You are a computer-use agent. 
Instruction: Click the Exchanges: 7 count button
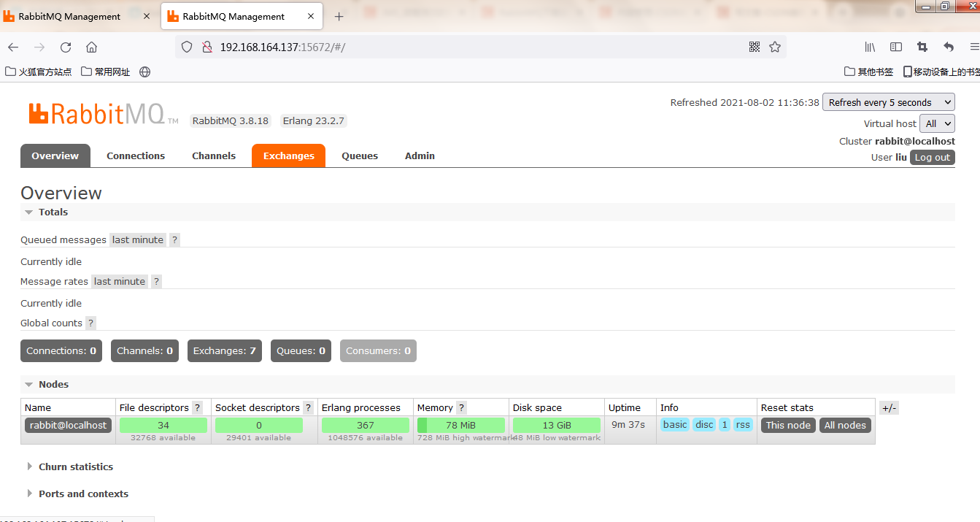(x=225, y=350)
